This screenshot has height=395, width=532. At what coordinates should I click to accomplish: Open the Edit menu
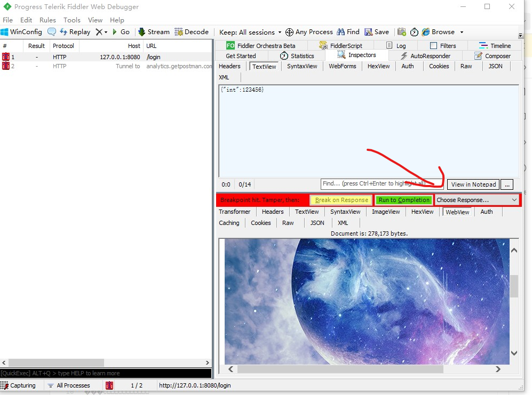click(x=26, y=20)
